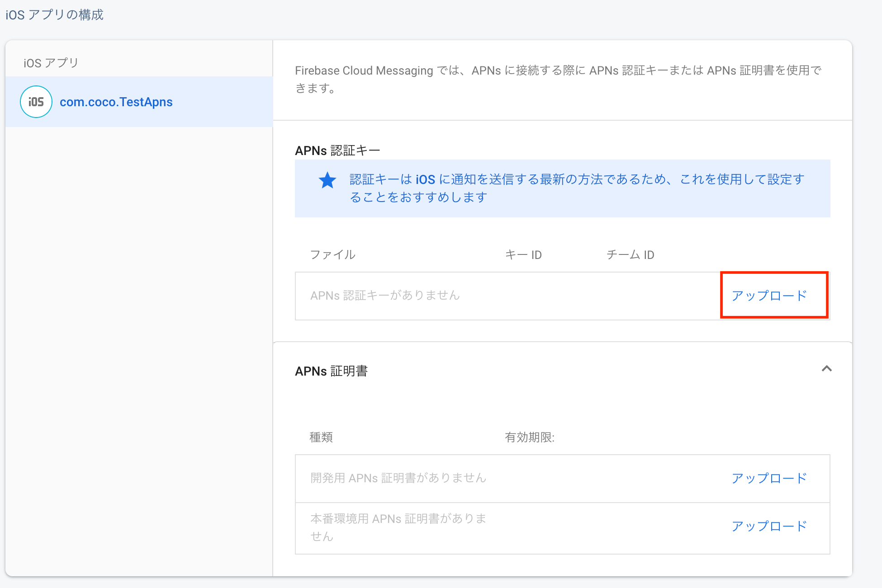Click the 種類 column header

coord(321,437)
